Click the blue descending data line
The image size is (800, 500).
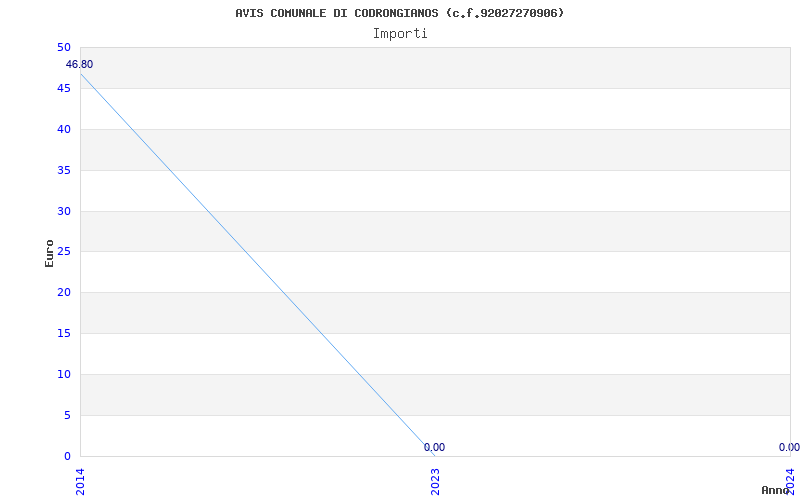click(258, 265)
